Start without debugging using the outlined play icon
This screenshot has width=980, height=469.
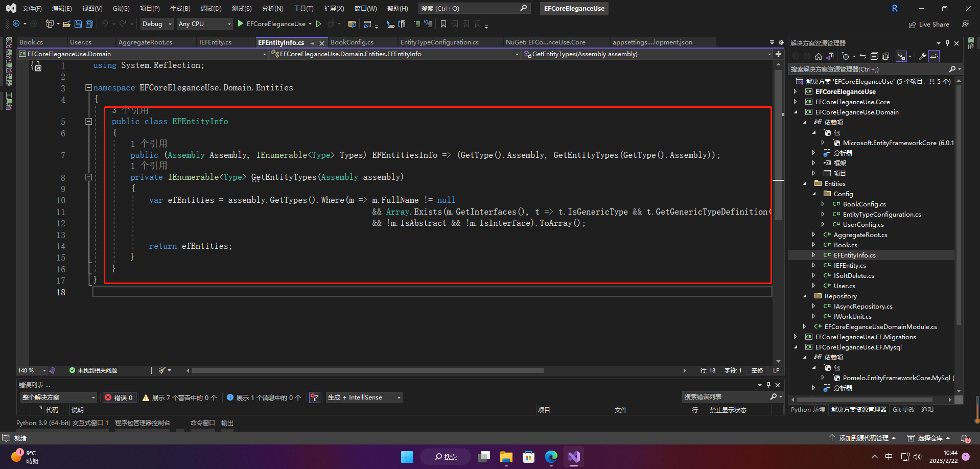319,24
